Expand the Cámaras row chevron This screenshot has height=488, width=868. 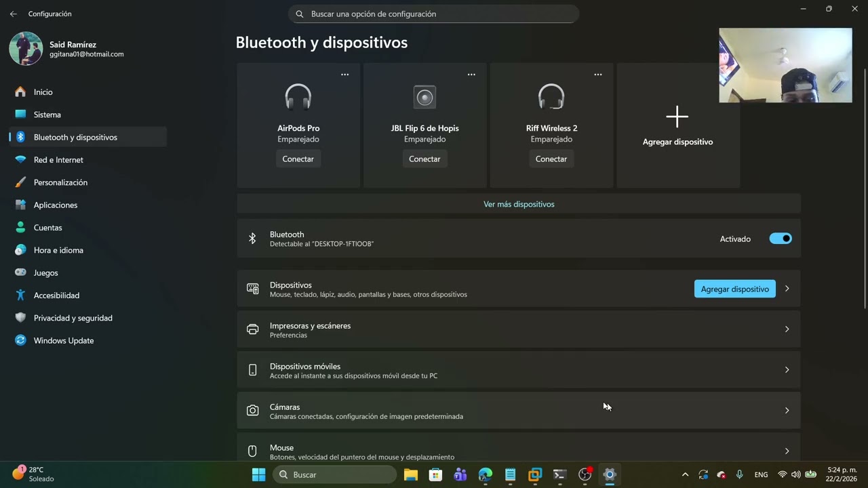[787, 411]
